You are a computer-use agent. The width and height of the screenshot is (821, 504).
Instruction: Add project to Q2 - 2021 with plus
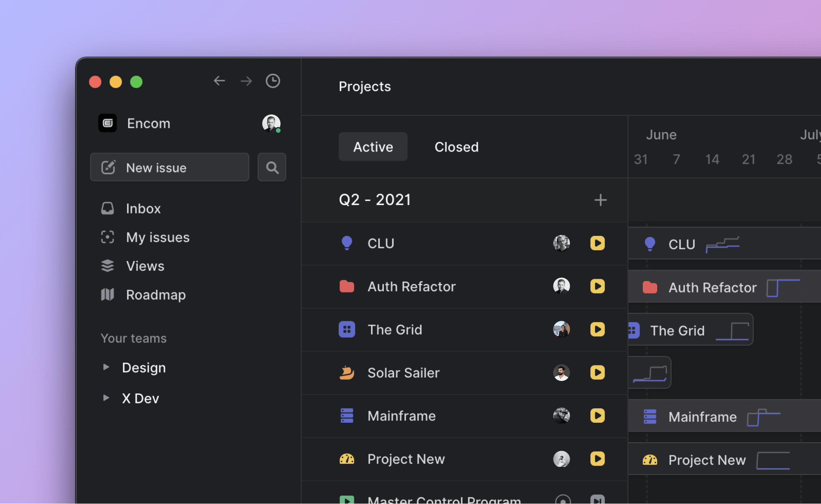point(600,200)
